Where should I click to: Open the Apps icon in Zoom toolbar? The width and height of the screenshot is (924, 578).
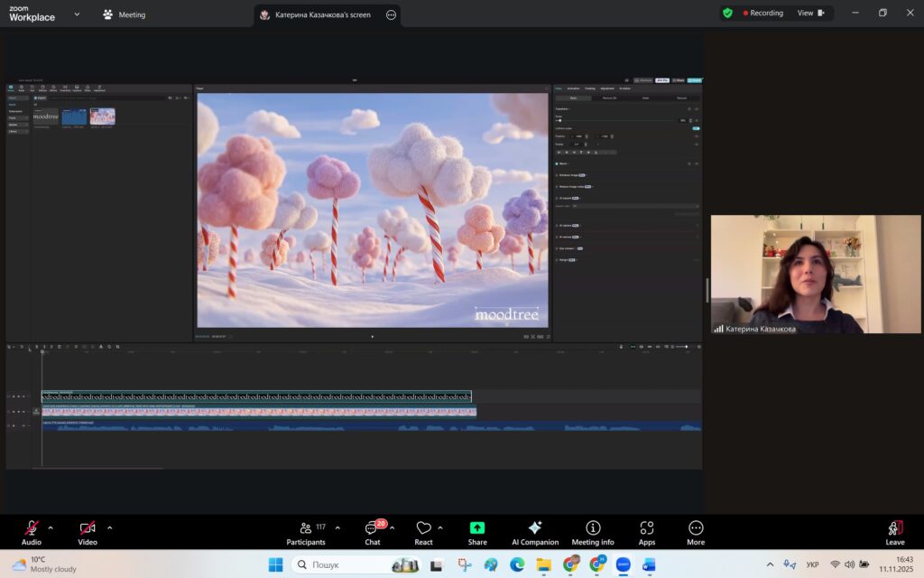coord(646,528)
